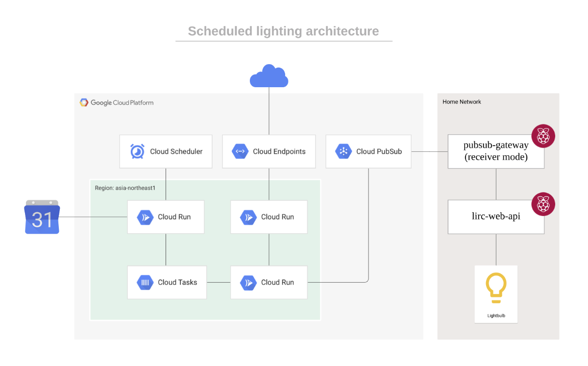This screenshot has width=588, height=366.
Task: Click the 'Cloud PubSub' label text
Action: [x=379, y=151]
